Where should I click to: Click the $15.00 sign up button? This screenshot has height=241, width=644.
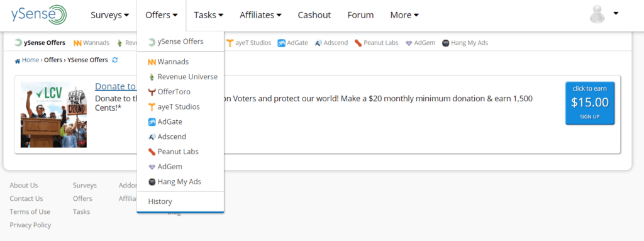[x=590, y=103]
